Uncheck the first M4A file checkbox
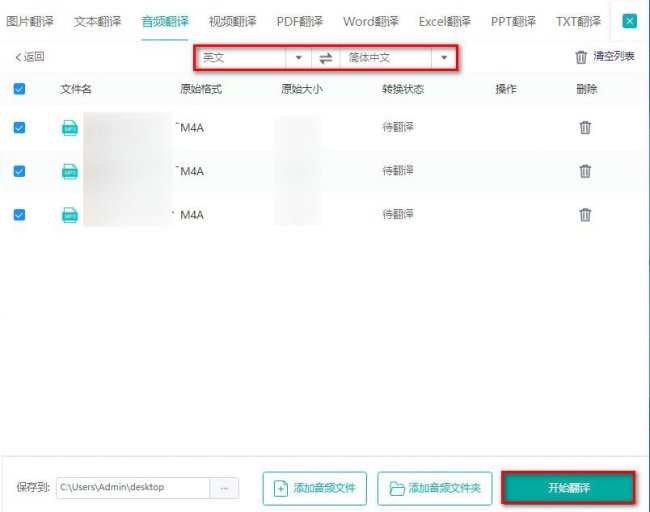The height and width of the screenshot is (512, 650). [19, 127]
